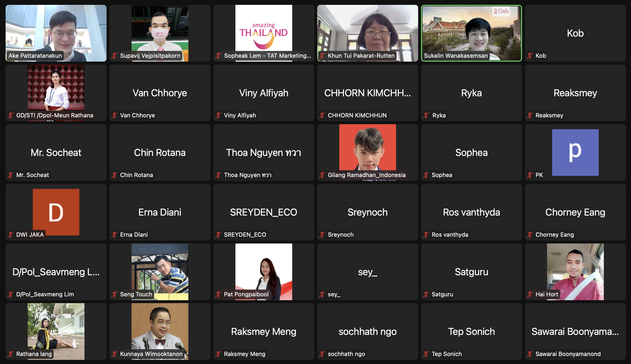Click muted mic icon beside Satguru label
Image resolution: width=631 pixels, height=364 pixels.
[x=426, y=294]
